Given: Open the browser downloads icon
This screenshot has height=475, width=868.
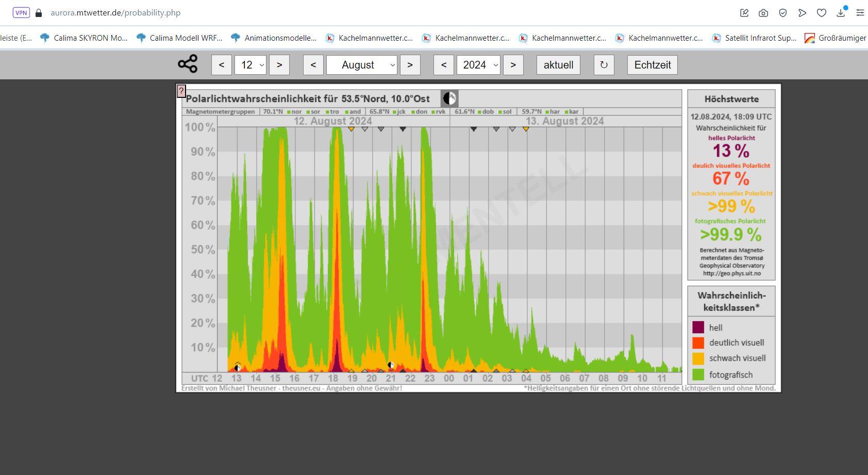Looking at the screenshot, I should (841, 13).
